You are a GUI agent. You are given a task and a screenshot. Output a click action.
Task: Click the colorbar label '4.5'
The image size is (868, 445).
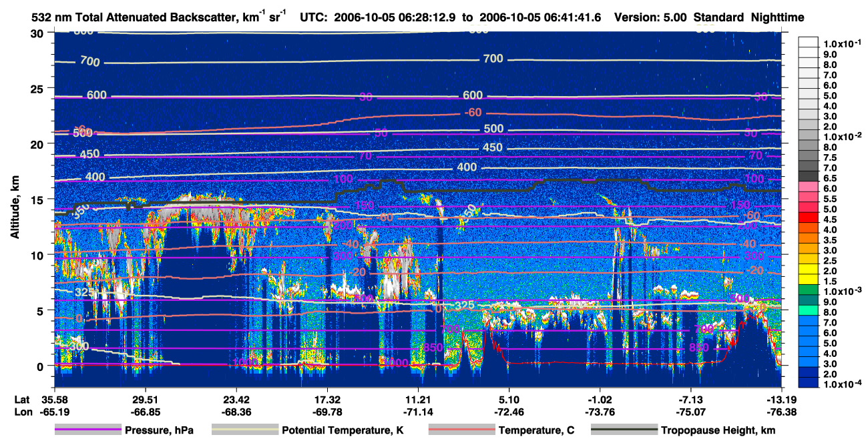(831, 219)
